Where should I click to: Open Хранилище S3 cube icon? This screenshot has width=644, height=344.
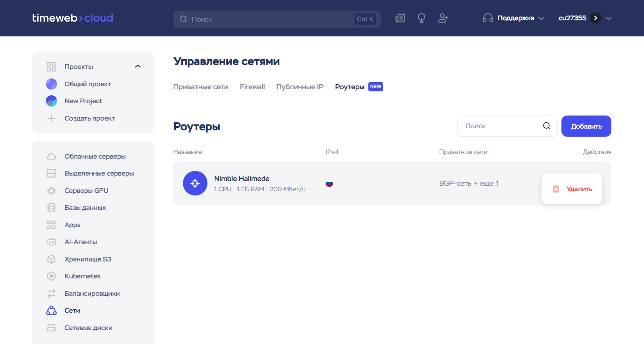(x=51, y=259)
